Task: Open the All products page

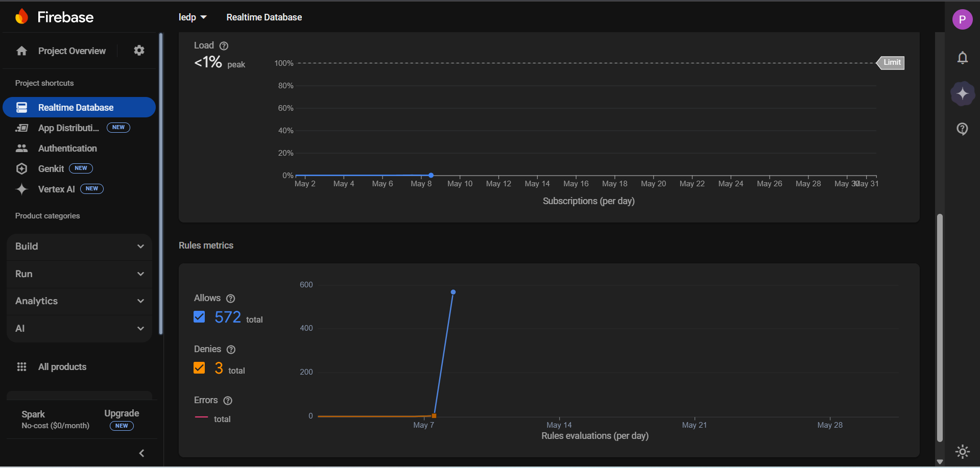Action: (x=62, y=366)
